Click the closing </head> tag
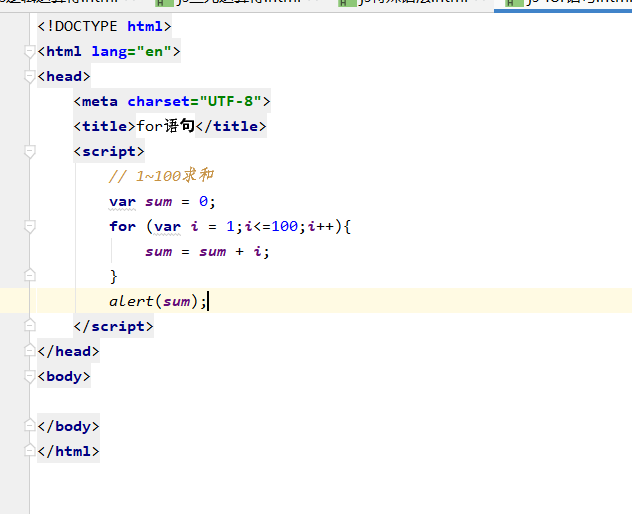This screenshot has height=514, width=632. tap(68, 351)
